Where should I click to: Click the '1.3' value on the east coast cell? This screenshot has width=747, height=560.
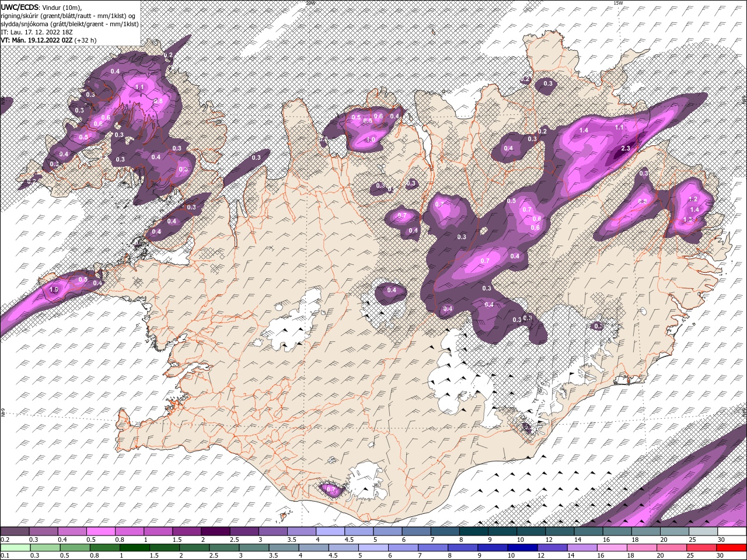[687, 219]
